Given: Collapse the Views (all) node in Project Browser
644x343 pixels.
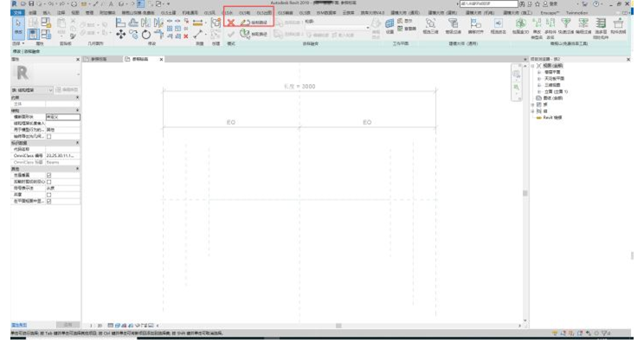Looking at the screenshot, I should pos(533,66).
